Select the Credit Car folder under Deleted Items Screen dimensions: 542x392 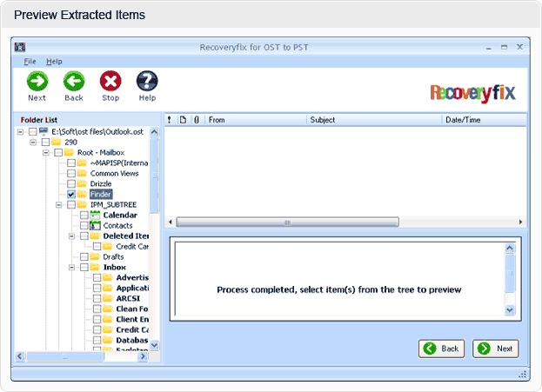(x=132, y=246)
